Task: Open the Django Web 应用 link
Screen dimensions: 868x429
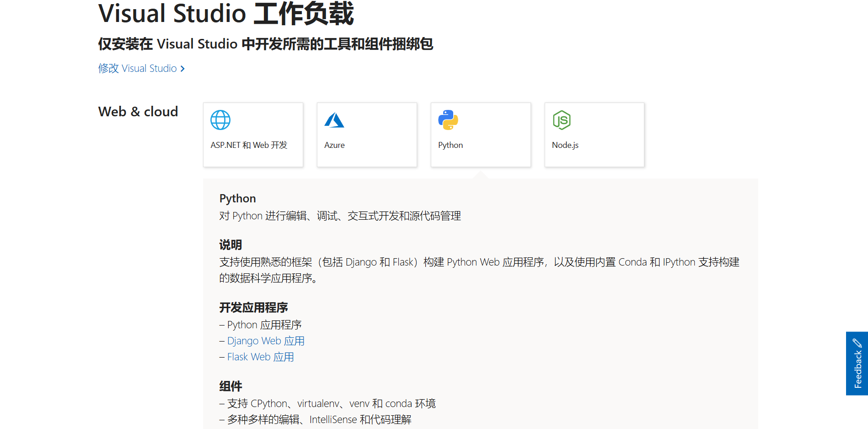Action: click(x=266, y=341)
